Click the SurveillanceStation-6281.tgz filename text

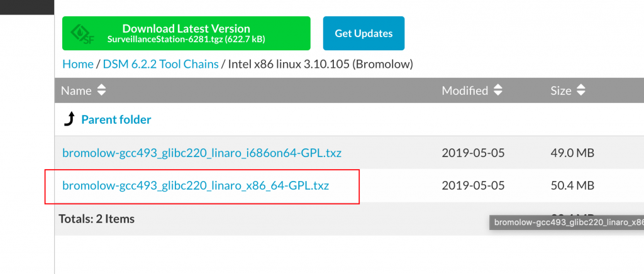coord(165,40)
